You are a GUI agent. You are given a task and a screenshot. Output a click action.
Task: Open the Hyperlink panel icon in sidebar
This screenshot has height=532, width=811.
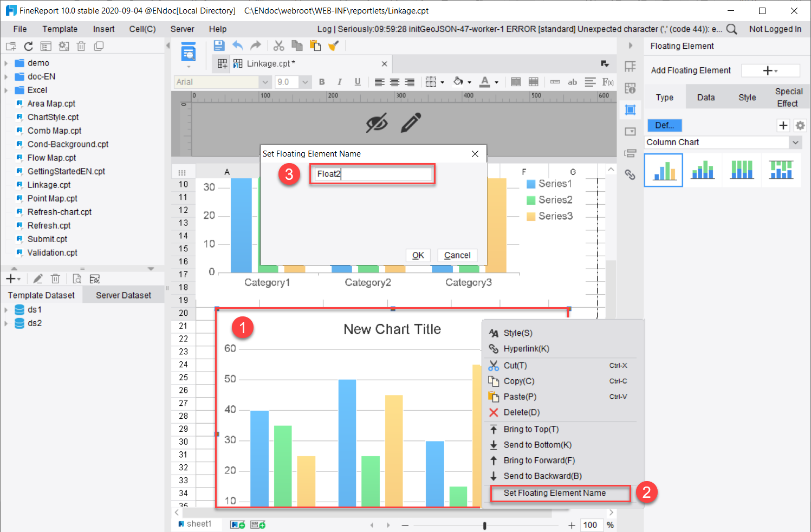(x=630, y=174)
